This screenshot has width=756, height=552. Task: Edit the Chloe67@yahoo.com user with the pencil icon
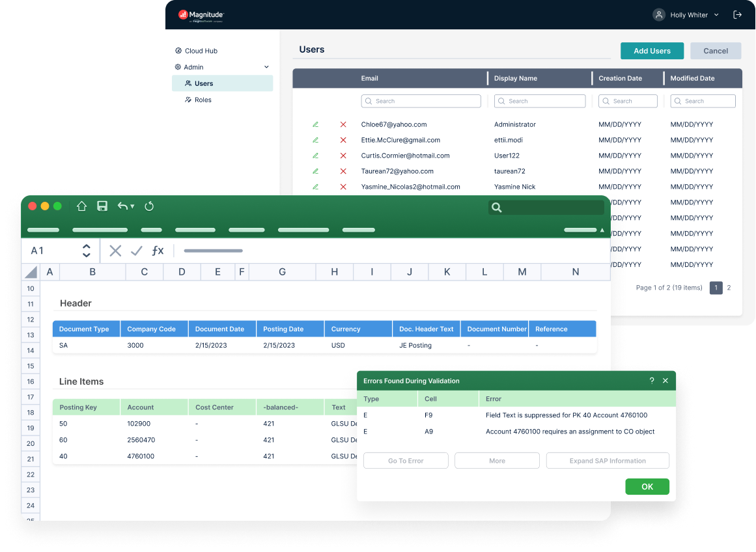316,124
